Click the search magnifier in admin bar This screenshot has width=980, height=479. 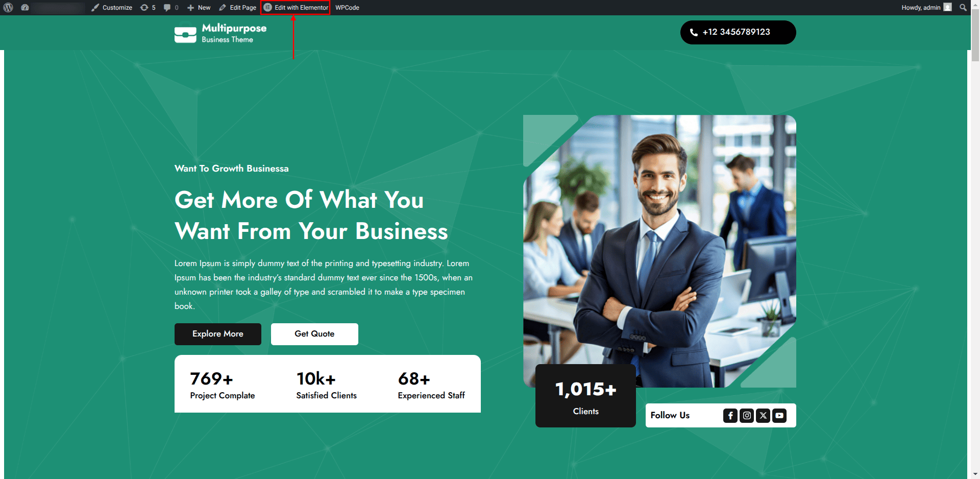click(x=963, y=8)
